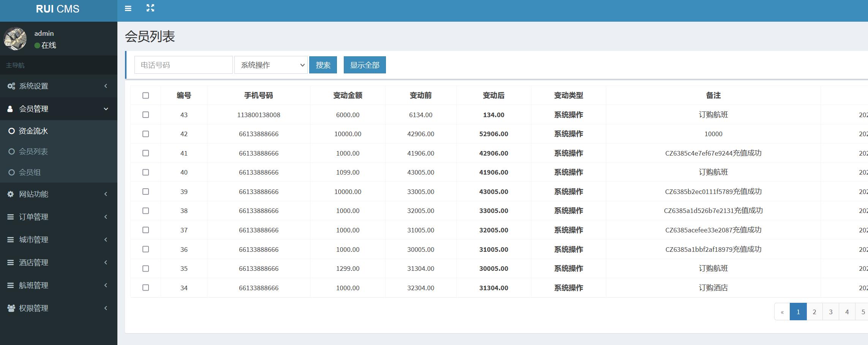Go to pagination page 4
The image size is (868, 345).
point(847,312)
